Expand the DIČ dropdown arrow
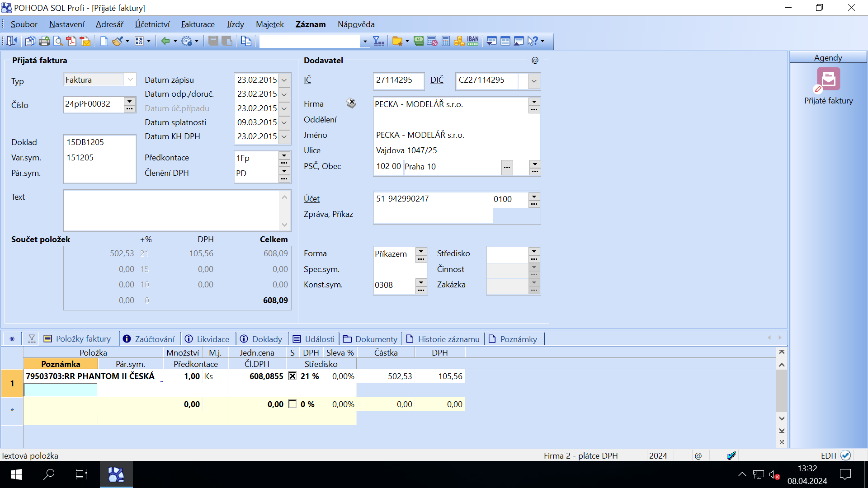Viewport: 868px width, 488px height. point(534,81)
